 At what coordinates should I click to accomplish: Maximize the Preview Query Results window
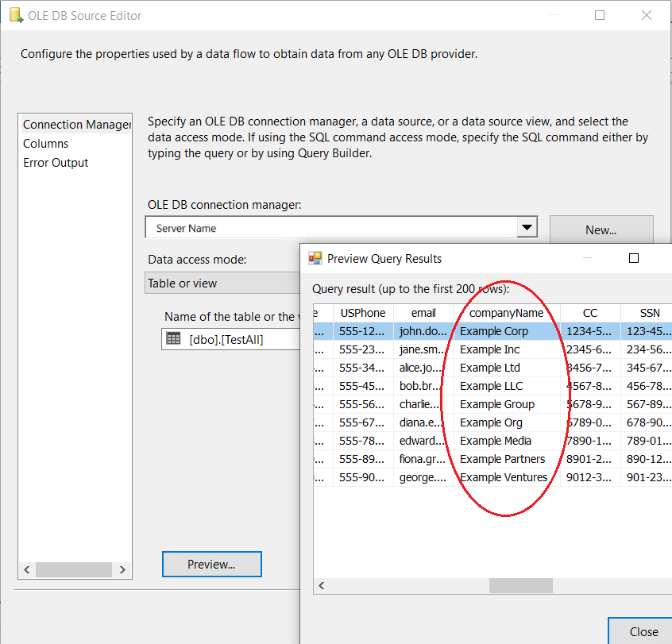coord(634,258)
